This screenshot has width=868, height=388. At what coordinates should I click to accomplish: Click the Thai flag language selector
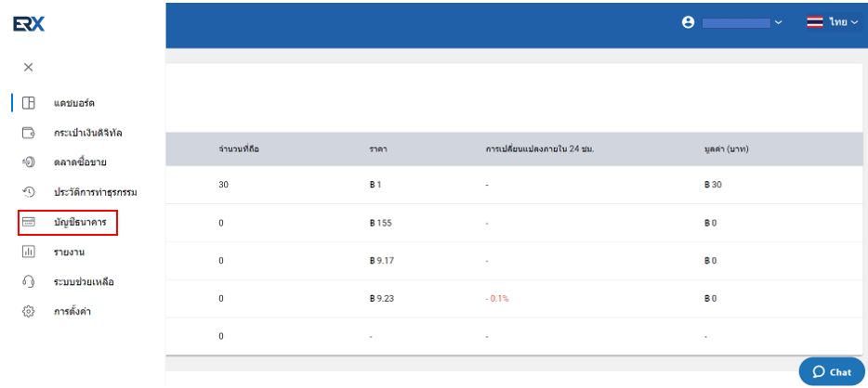tap(815, 22)
